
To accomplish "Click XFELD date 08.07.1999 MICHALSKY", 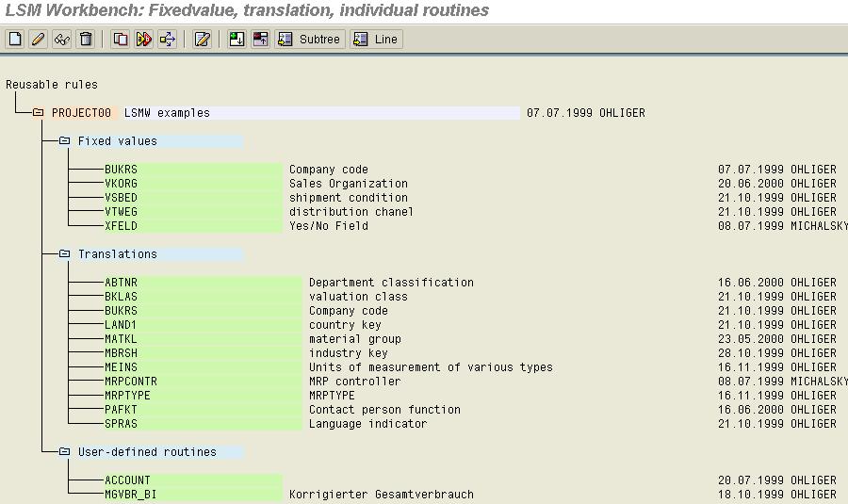I will pos(783,225).
